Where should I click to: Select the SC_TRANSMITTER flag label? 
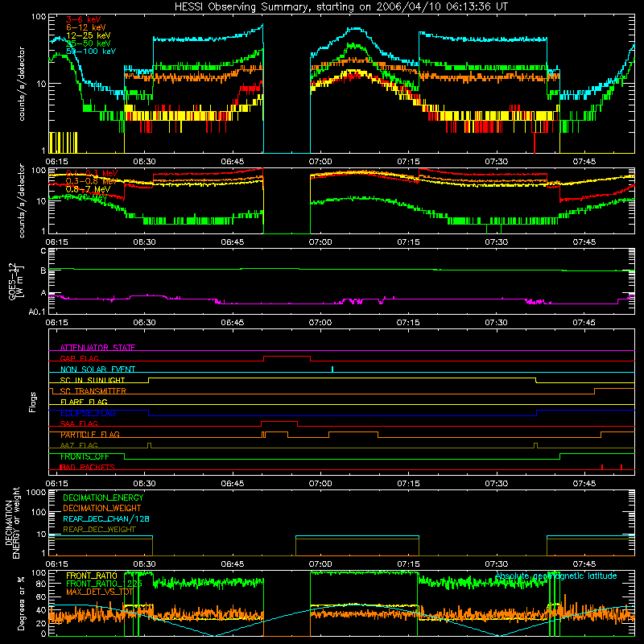pyautogui.click(x=93, y=391)
